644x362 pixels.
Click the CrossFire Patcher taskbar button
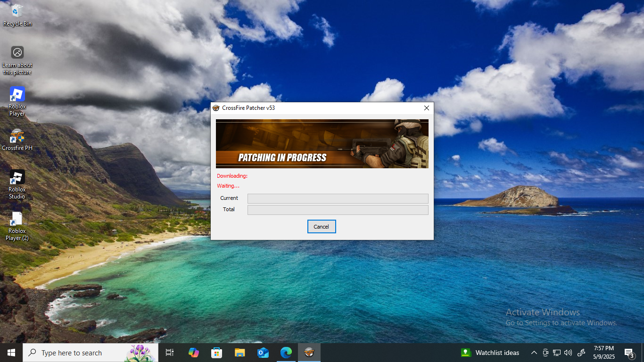[309, 353]
